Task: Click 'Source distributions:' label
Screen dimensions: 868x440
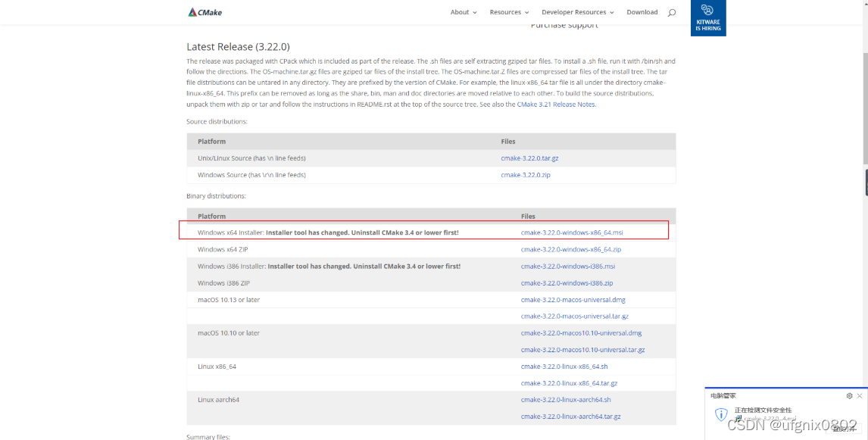Action: coord(217,122)
